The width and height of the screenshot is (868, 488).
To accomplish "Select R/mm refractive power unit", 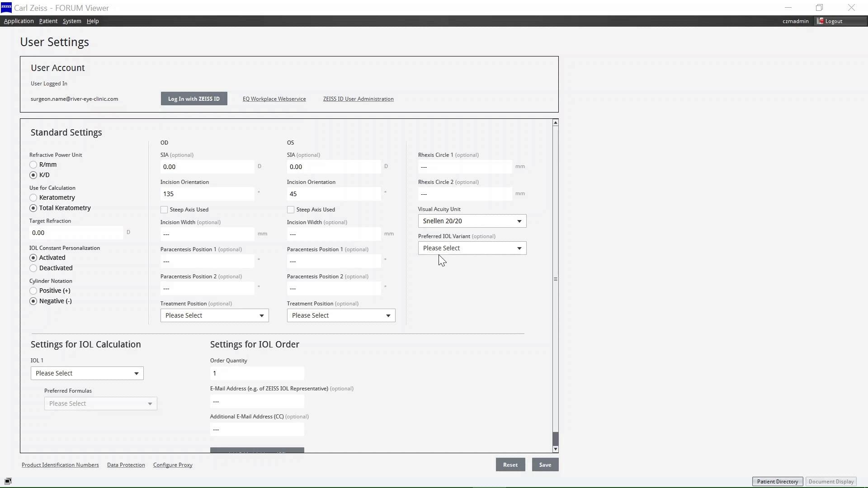I will (33, 165).
